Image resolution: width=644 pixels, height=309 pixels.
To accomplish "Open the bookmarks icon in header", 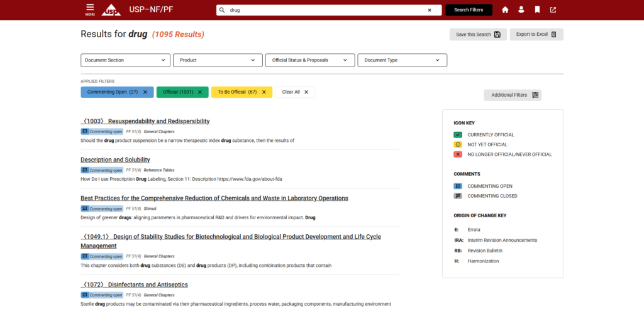I will click(537, 10).
